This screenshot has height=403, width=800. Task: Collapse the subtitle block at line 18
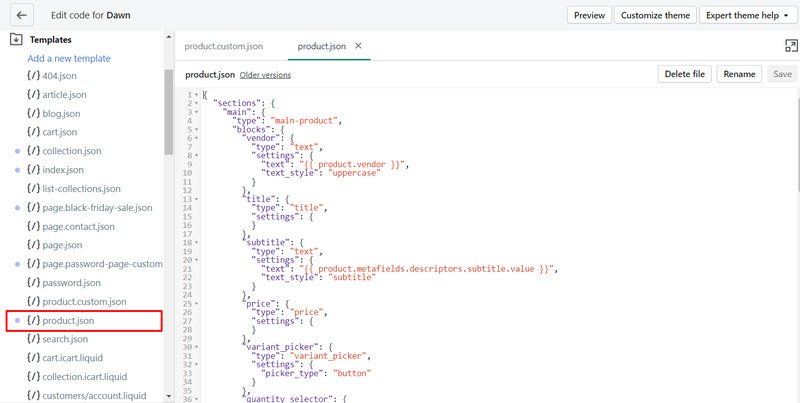click(197, 243)
